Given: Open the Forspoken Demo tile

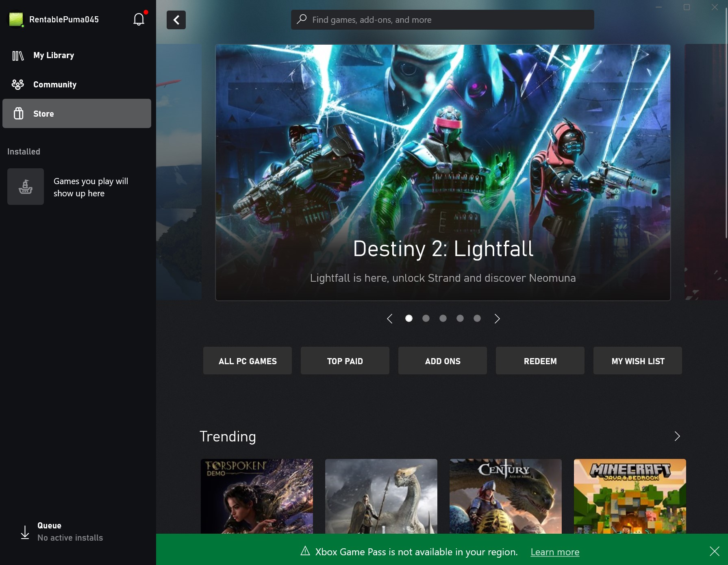Looking at the screenshot, I should point(257,496).
